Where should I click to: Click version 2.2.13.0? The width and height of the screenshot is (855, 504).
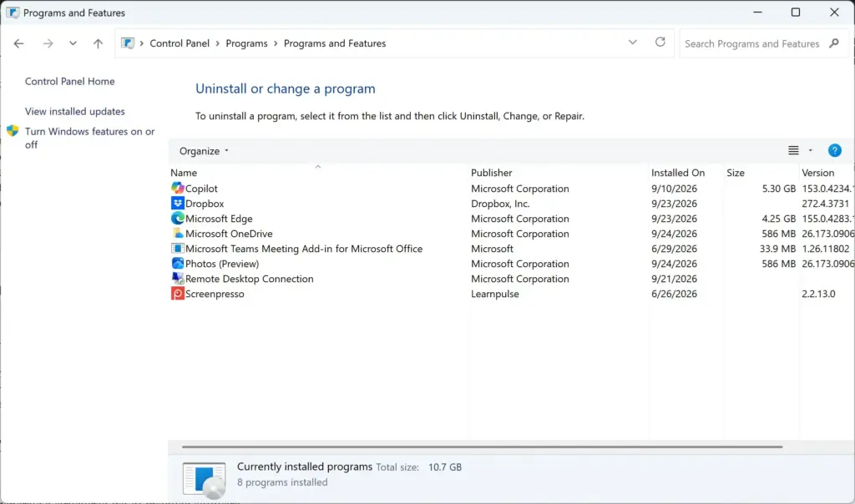[x=818, y=294]
